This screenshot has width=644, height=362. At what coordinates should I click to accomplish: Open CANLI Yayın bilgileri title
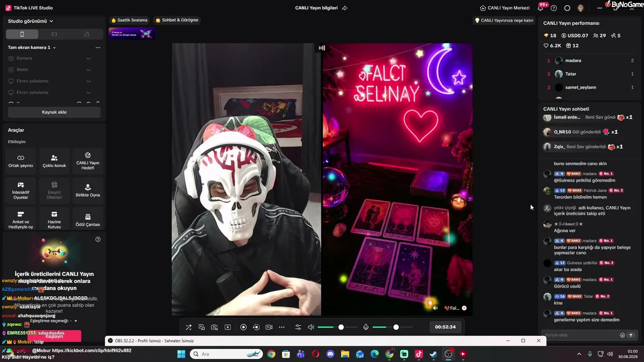pyautogui.click(x=316, y=8)
